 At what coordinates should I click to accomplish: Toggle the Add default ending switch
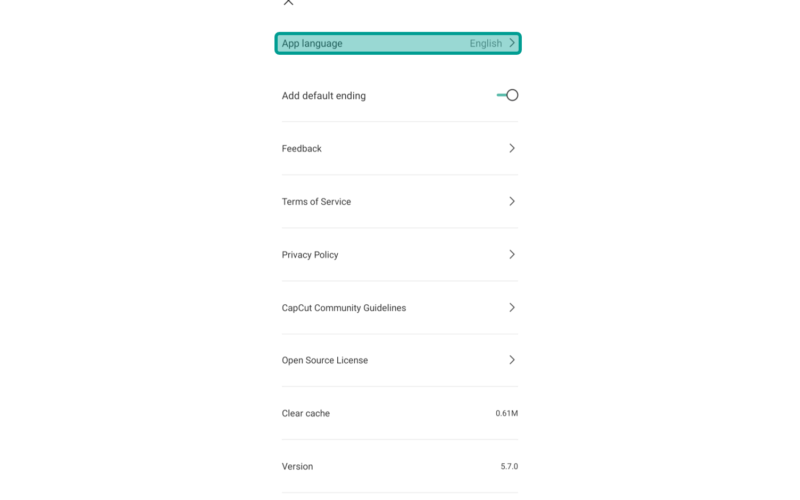(507, 95)
